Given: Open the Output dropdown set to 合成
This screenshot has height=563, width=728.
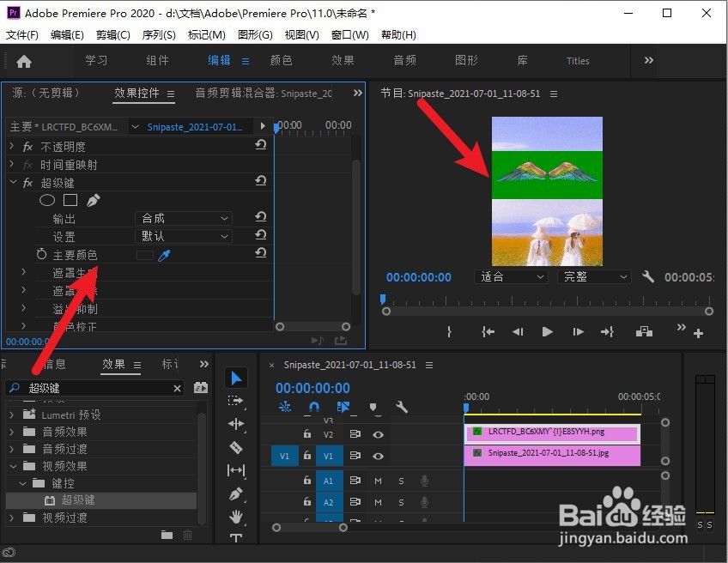Looking at the screenshot, I should [x=184, y=218].
